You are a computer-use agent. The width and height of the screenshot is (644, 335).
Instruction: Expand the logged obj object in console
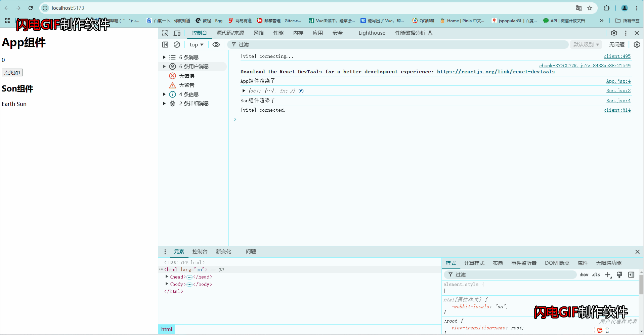tap(244, 90)
